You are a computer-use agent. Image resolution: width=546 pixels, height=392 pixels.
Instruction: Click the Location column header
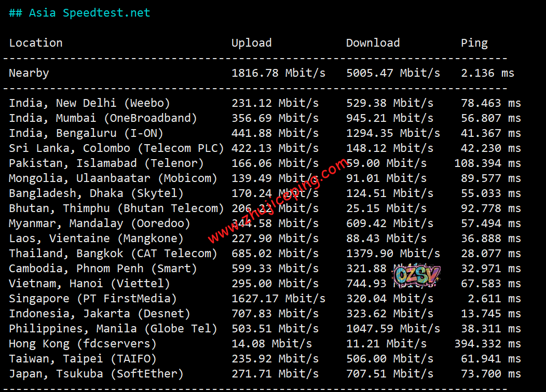click(x=36, y=43)
